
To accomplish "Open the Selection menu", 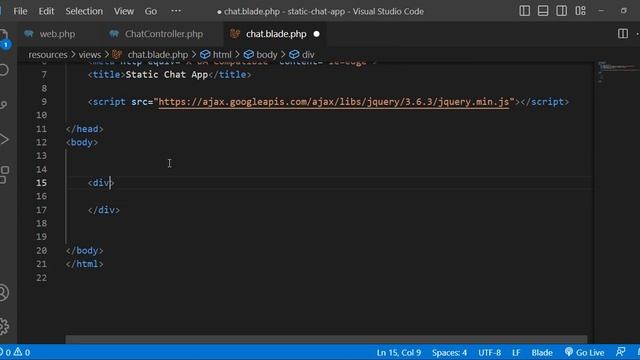I will 84,11.
